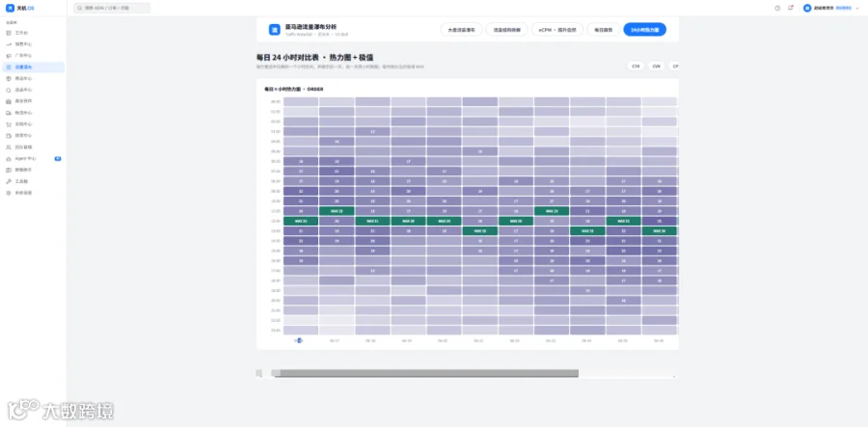
Task: Click the 每日×小时热力图 · ORDER chart title
Action: click(x=293, y=89)
